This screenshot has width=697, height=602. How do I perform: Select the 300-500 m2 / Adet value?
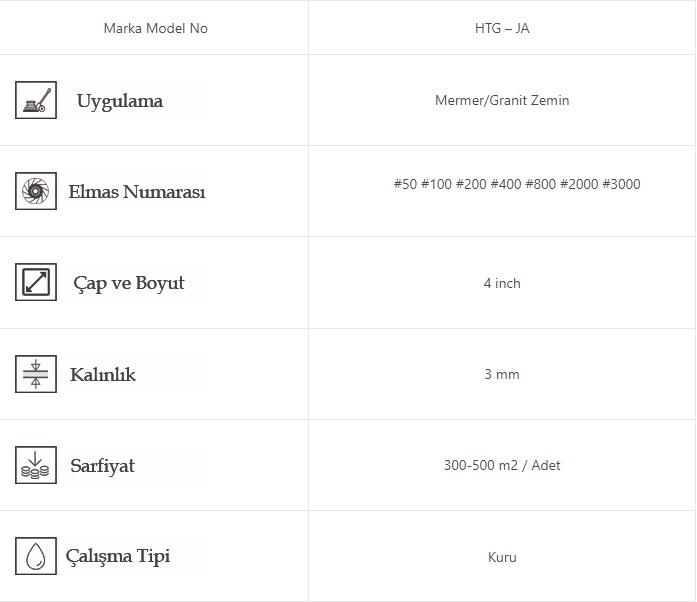(502, 465)
